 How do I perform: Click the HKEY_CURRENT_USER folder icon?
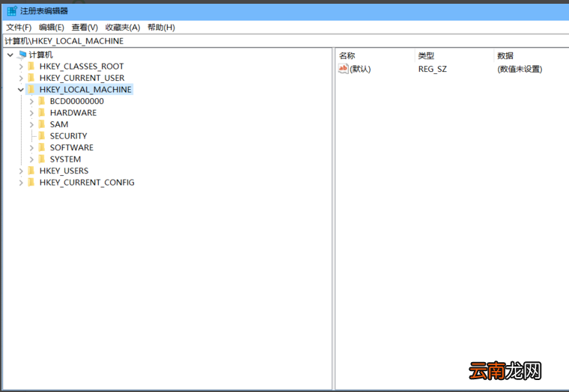tap(31, 78)
